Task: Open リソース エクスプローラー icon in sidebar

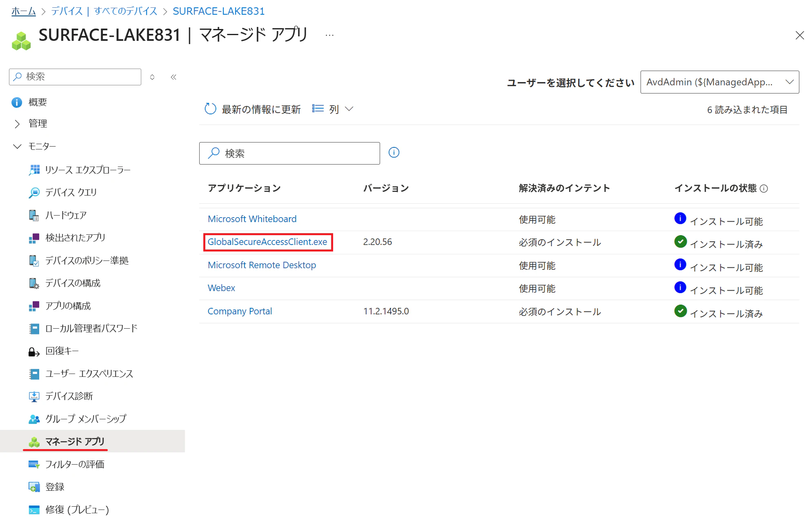Action: (x=34, y=170)
